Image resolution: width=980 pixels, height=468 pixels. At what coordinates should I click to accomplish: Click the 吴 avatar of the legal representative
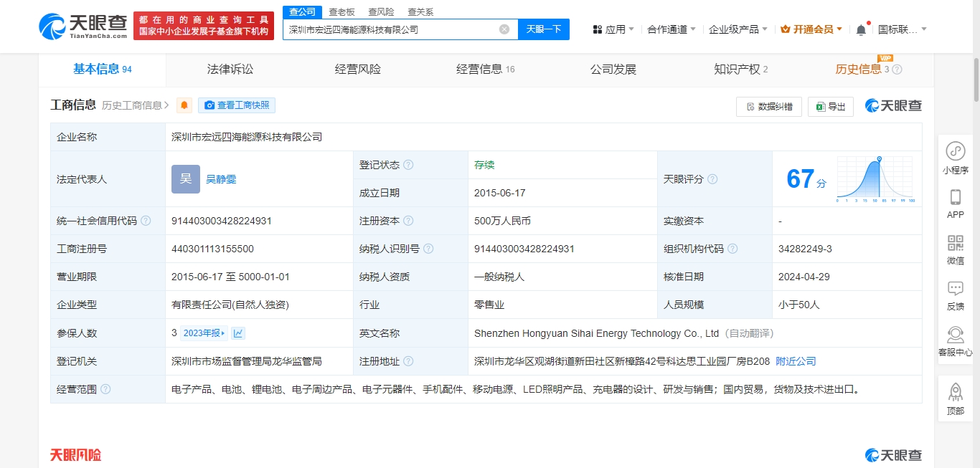(186, 179)
